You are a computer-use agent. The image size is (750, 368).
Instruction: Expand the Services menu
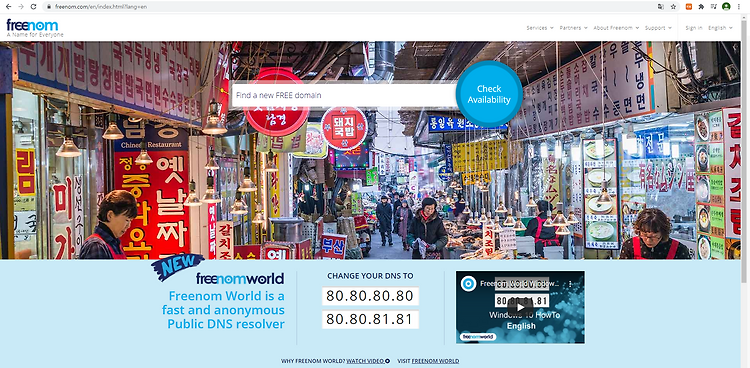point(540,28)
